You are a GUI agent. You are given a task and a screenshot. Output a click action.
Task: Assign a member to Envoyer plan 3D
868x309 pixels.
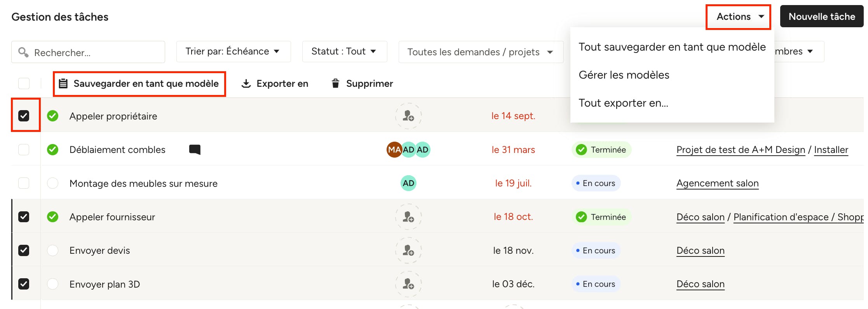(x=408, y=284)
